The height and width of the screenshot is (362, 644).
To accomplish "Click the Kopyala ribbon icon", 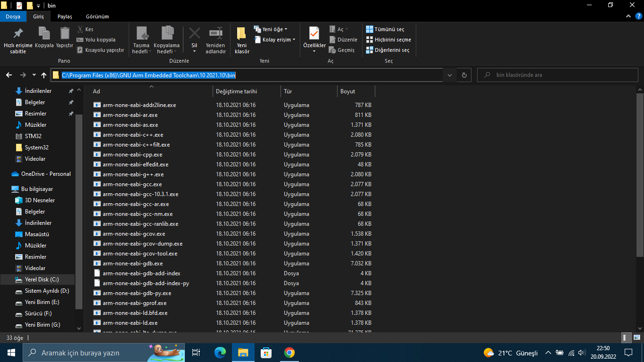I will tap(44, 37).
